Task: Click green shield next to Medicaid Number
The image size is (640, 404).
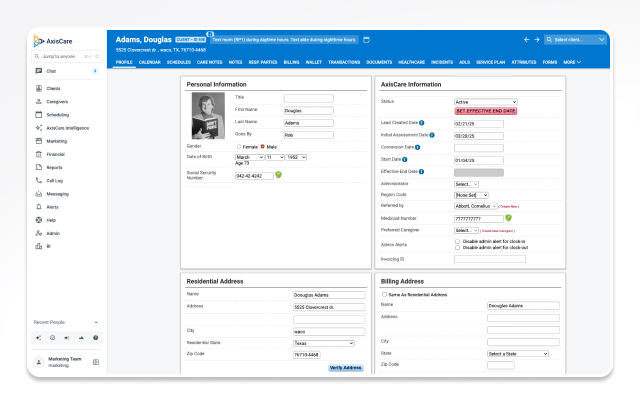Action: pyautogui.click(x=508, y=217)
